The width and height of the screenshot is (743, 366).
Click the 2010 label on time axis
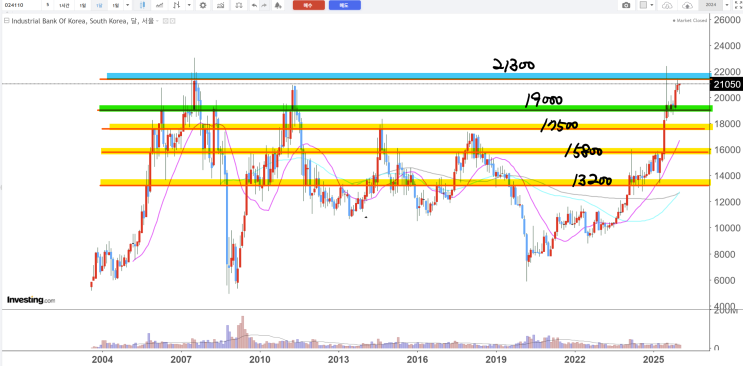pyautogui.click(x=259, y=359)
